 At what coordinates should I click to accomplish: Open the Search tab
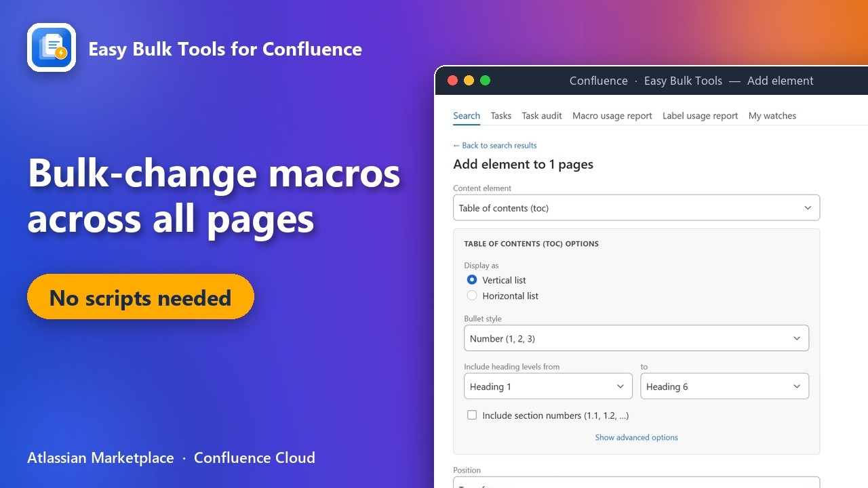(467, 116)
